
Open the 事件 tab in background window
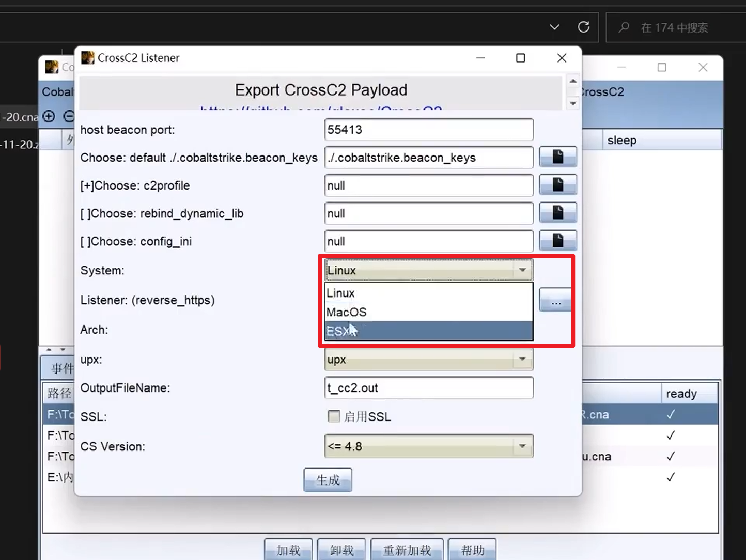(59, 368)
